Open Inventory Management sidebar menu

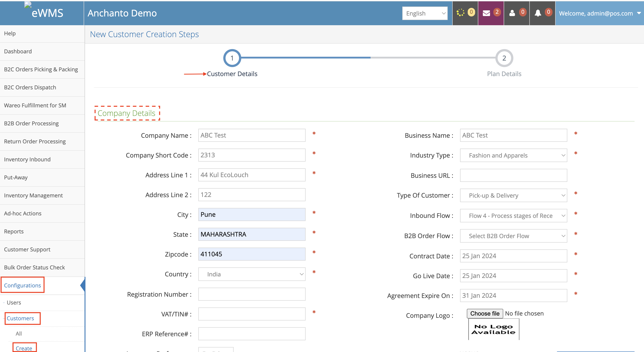coord(33,195)
